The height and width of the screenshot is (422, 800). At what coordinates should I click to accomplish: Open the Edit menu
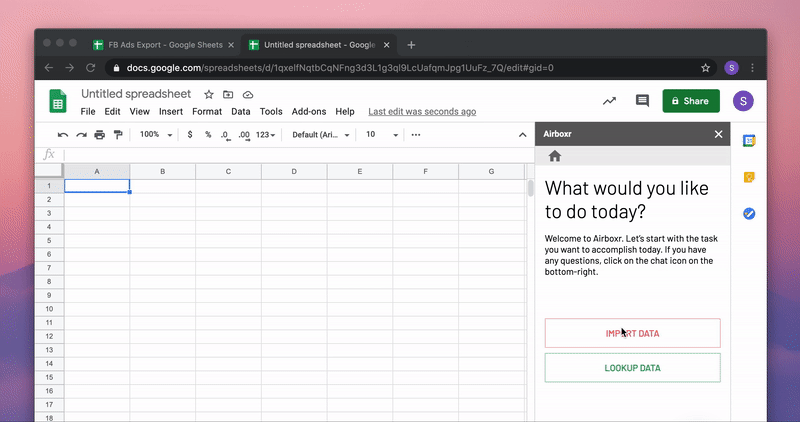112,112
